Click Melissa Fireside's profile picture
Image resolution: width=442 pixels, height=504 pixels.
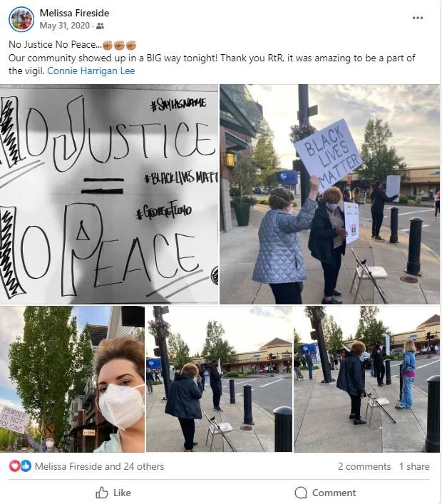21,19
